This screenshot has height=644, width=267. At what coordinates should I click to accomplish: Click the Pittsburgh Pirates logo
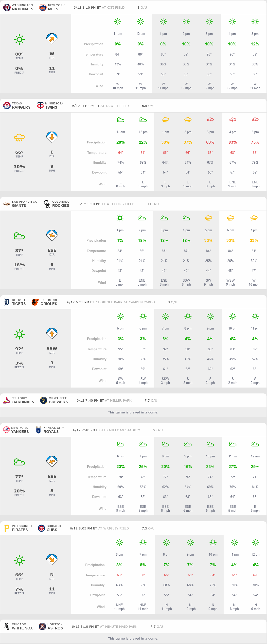(x=7, y=528)
